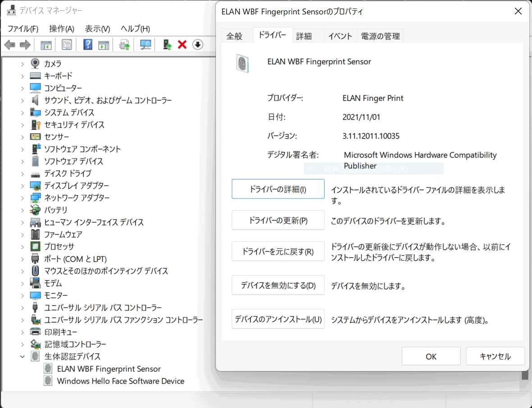The width and height of the screenshot is (532, 408).
Task: Click the デバイスを無効にする(D) button
Action: 278,285
